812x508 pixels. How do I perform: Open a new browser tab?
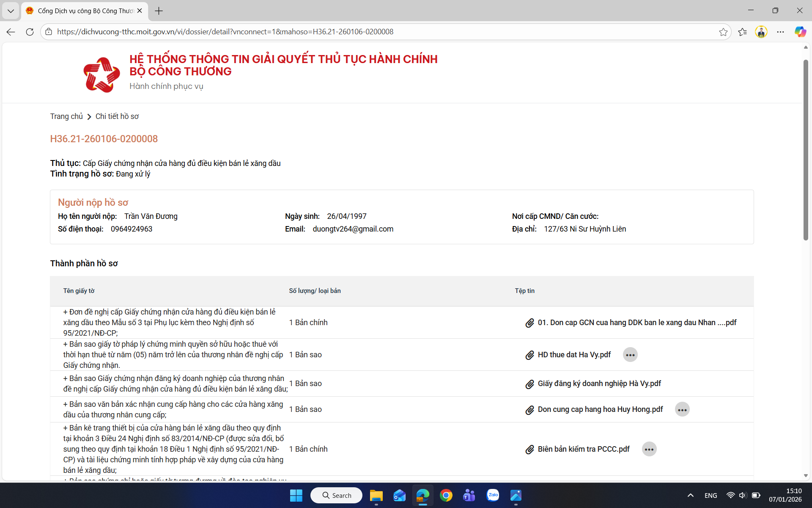159,11
